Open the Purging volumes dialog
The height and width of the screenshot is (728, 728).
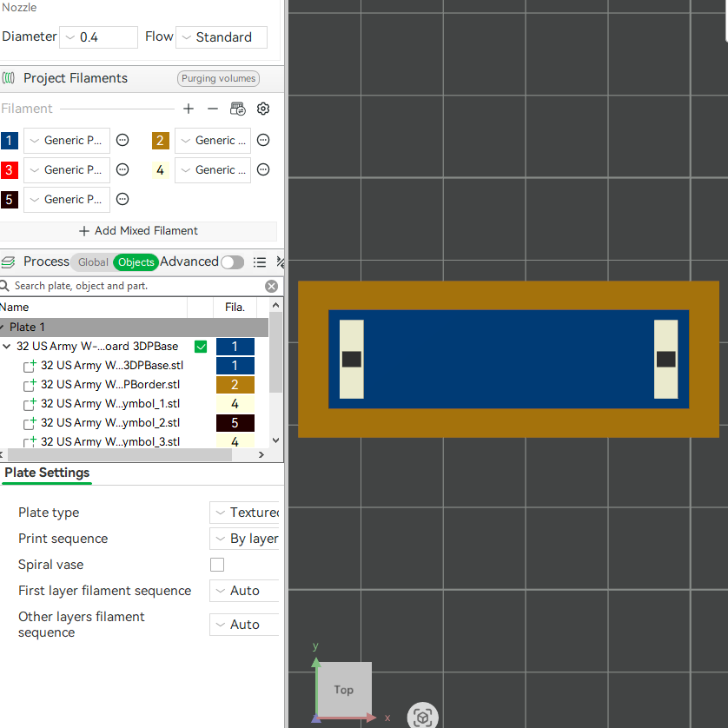(218, 78)
